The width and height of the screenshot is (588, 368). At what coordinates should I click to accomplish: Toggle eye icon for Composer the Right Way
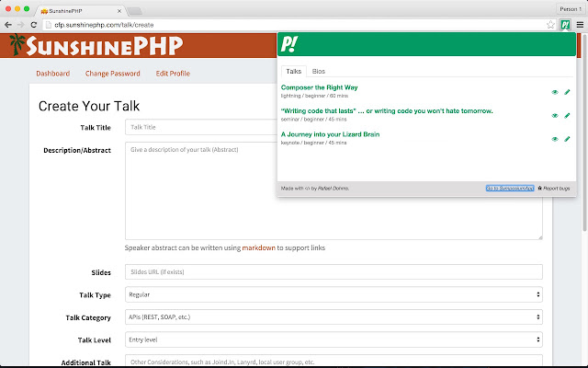click(x=555, y=92)
